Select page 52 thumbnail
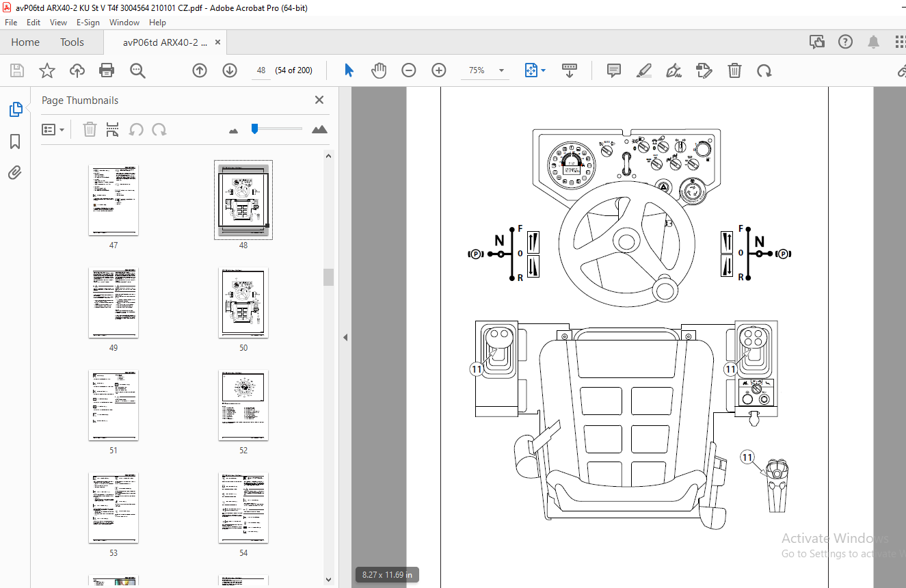The height and width of the screenshot is (588, 906). coord(243,405)
